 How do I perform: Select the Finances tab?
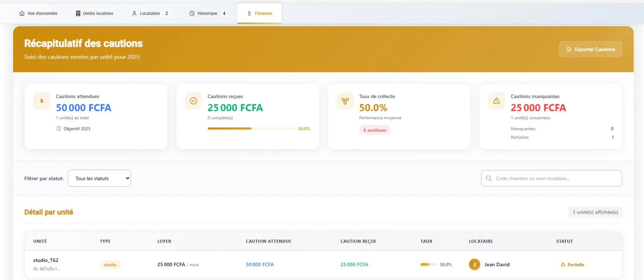coord(260,13)
